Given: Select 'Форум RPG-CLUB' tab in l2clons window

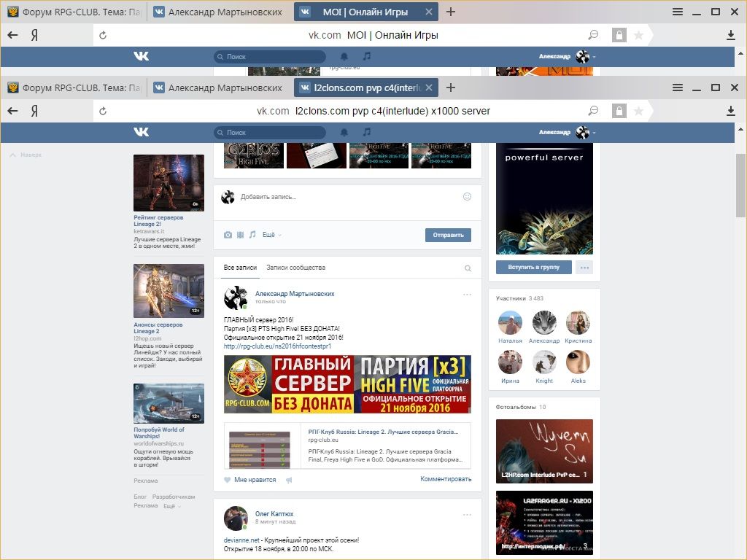Looking at the screenshot, I should click(x=74, y=87).
